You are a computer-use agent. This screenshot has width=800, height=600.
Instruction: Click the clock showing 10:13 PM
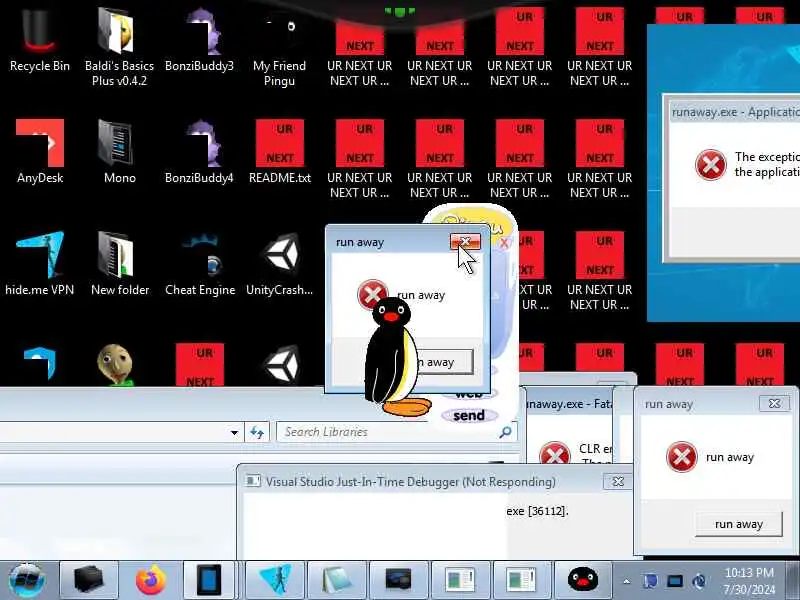pos(749,581)
